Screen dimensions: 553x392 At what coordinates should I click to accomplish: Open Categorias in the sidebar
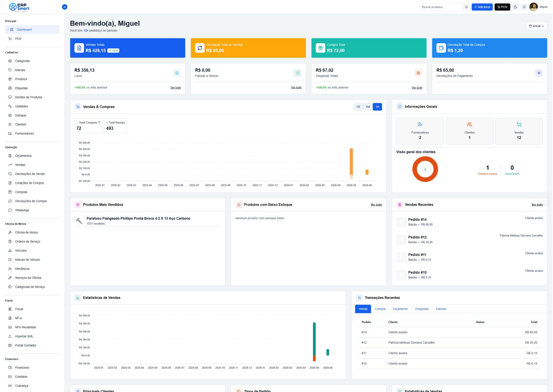point(32,61)
